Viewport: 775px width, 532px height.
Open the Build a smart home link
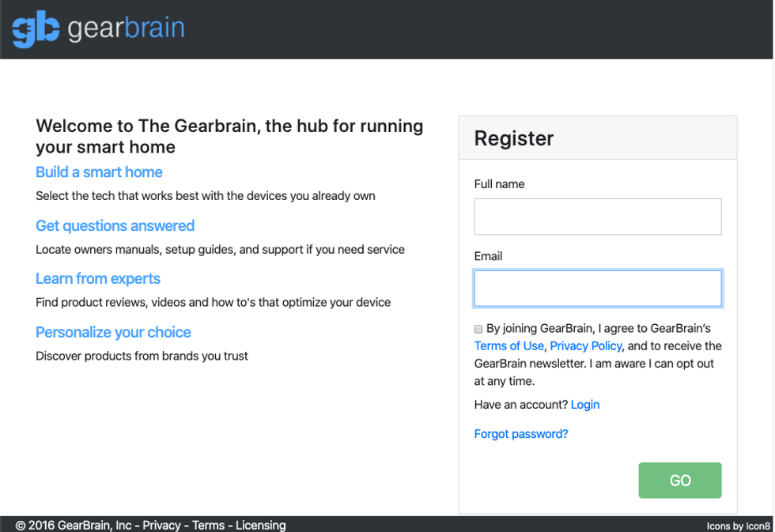tap(98, 172)
